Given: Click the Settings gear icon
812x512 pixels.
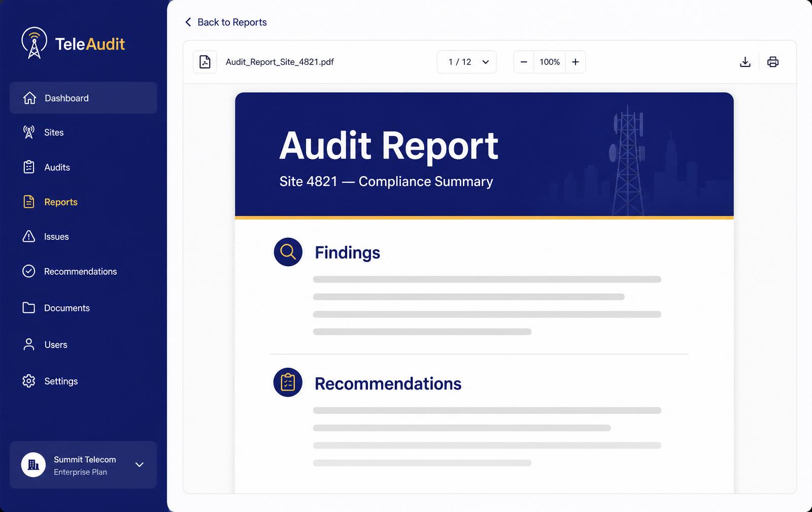Looking at the screenshot, I should (29, 381).
